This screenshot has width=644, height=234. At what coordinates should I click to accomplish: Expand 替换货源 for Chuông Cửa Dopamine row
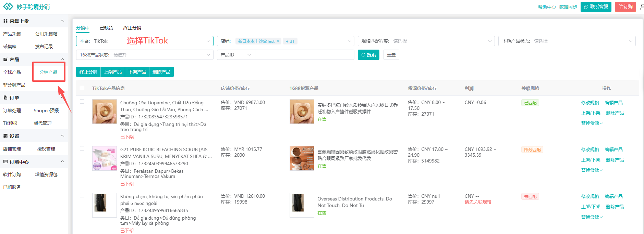click(x=592, y=123)
